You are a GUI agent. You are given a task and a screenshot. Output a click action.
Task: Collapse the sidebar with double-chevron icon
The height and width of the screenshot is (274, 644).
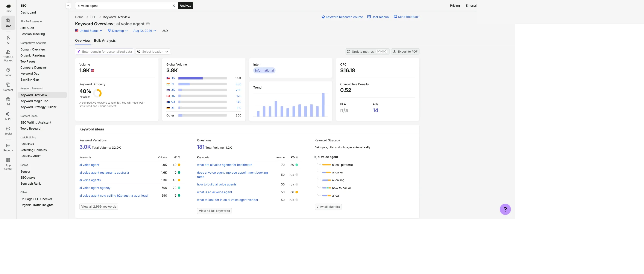(x=68, y=6)
